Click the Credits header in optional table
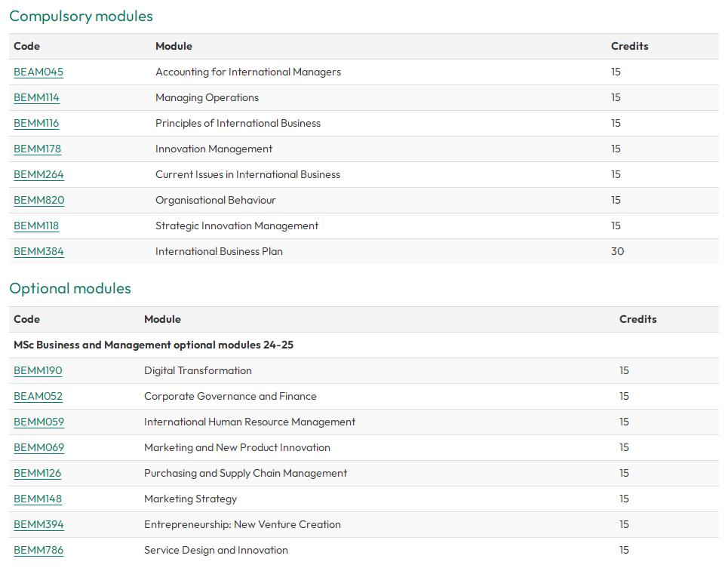The image size is (728, 574). pos(638,319)
